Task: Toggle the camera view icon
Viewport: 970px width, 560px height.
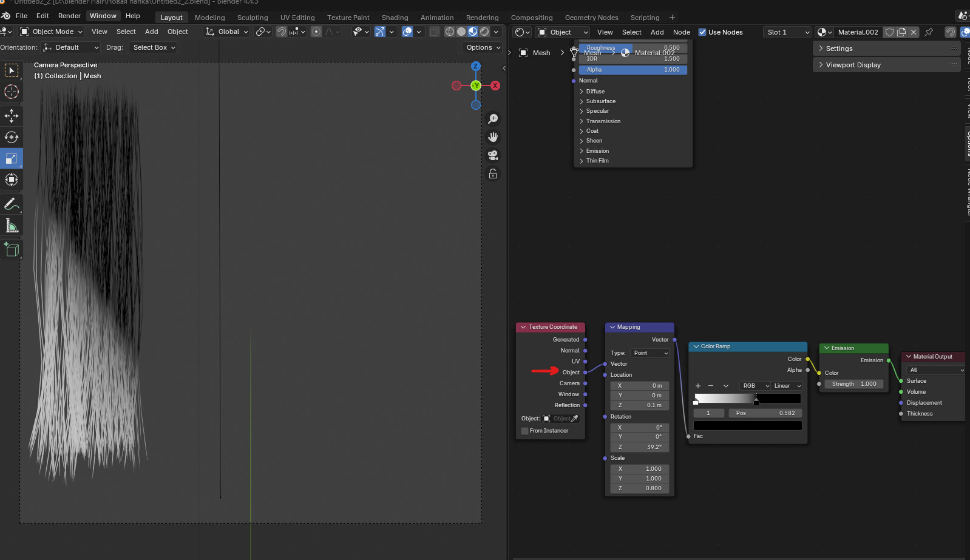Action: coord(493,155)
